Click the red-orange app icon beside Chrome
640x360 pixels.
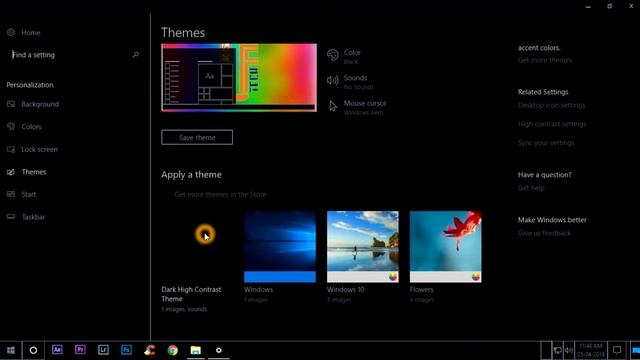[x=149, y=350]
